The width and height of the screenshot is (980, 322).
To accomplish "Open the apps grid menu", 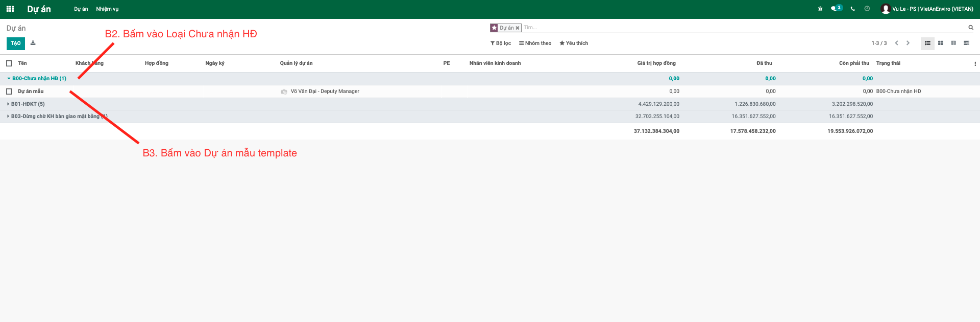I will pyautogui.click(x=10, y=9).
